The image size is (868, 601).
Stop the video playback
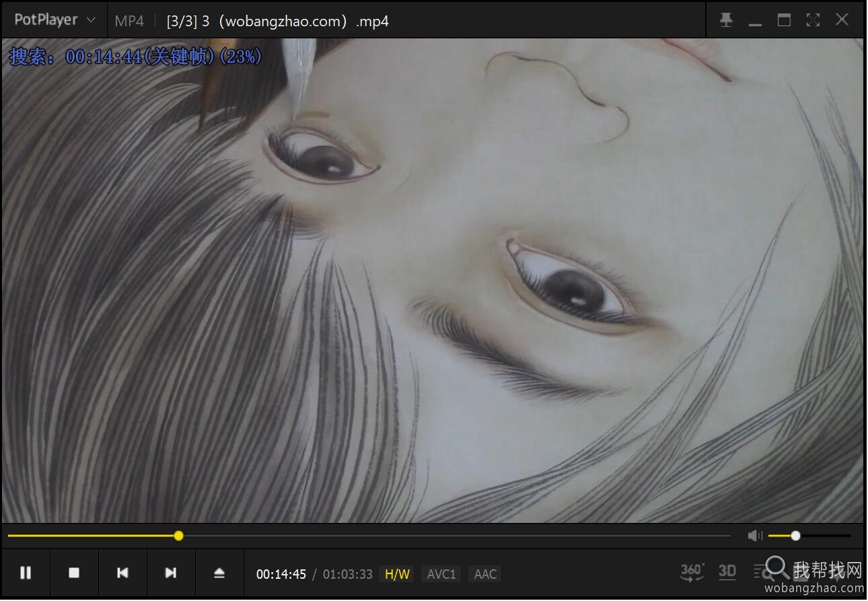(x=74, y=573)
